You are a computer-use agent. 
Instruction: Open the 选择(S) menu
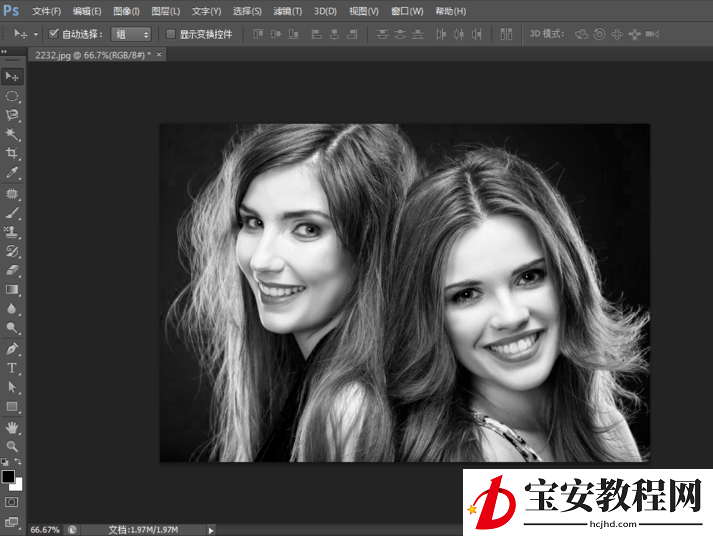point(247,11)
